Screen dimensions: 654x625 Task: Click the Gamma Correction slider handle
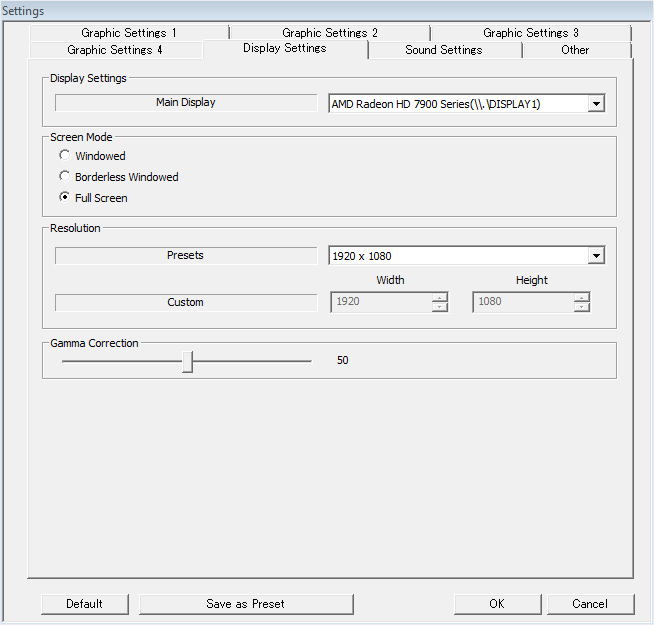[x=187, y=361]
